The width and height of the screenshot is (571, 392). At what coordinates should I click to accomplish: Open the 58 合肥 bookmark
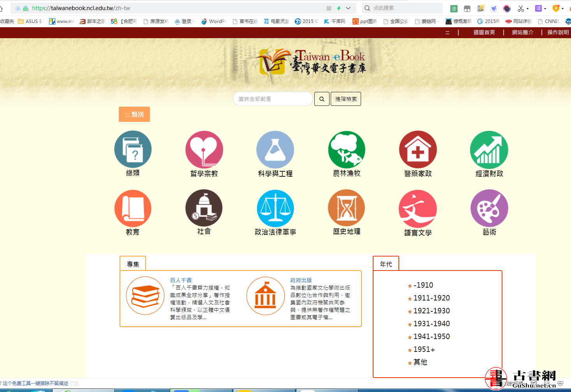(124, 21)
